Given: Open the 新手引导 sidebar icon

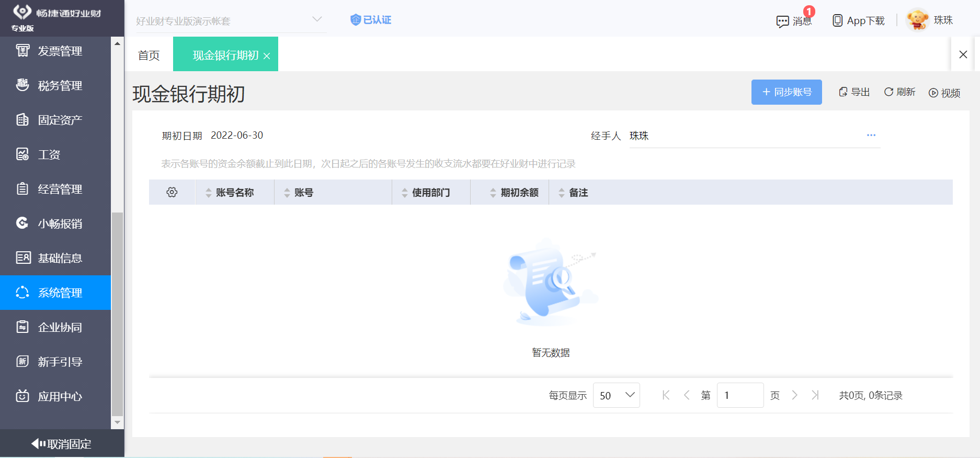Looking at the screenshot, I should tap(22, 362).
